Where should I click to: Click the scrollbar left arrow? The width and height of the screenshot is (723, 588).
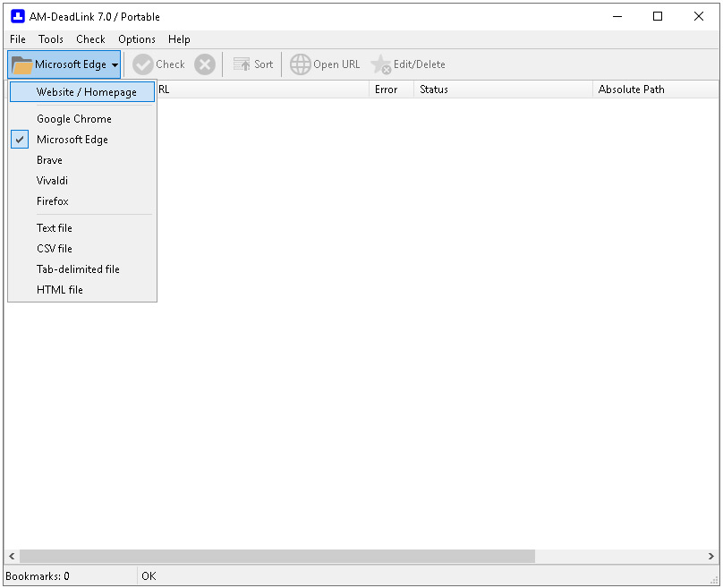(12, 556)
